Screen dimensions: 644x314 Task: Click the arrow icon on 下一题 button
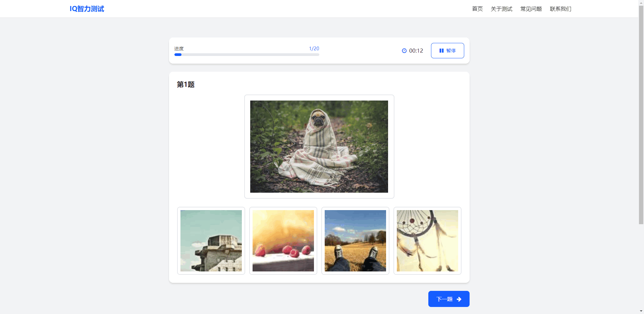coord(459,299)
